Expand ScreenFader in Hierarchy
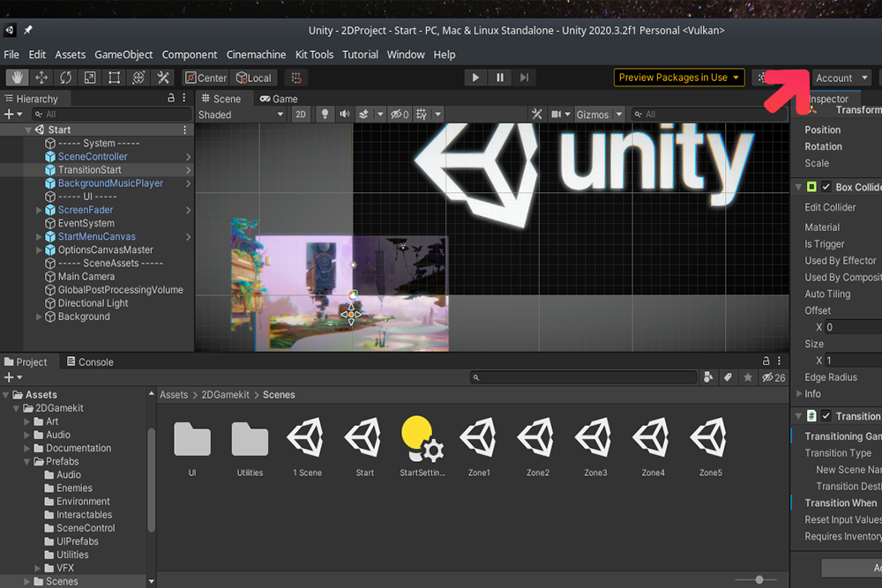Viewport: 882px width, 588px height. [x=39, y=210]
